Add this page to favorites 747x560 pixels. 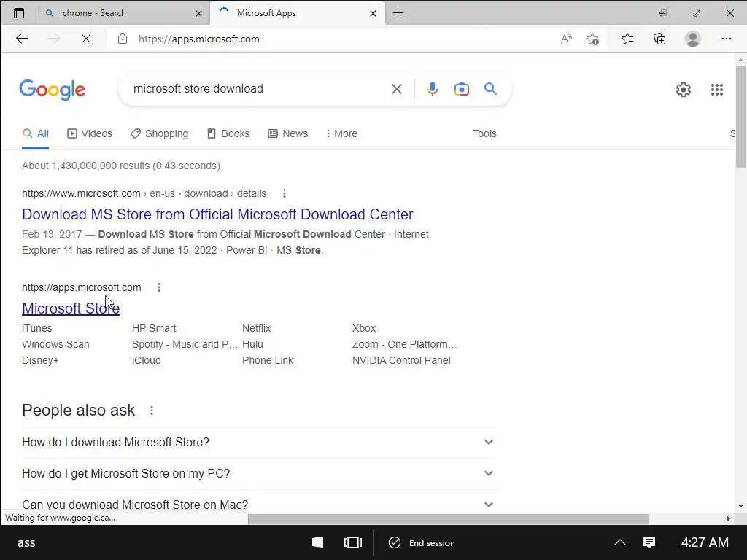coord(592,39)
